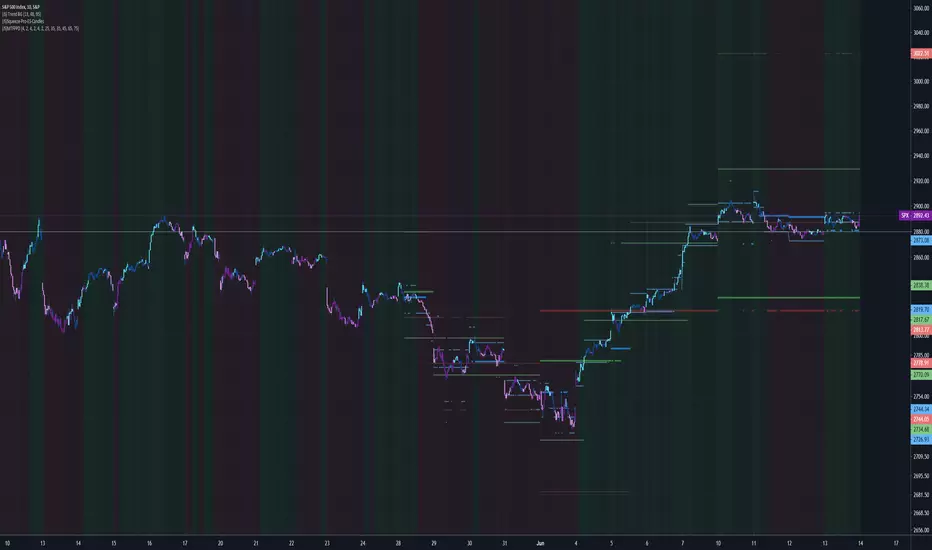This screenshot has width=932, height=550.
Task: Click the purple SPX 2892.43 price label
Action: point(915,215)
